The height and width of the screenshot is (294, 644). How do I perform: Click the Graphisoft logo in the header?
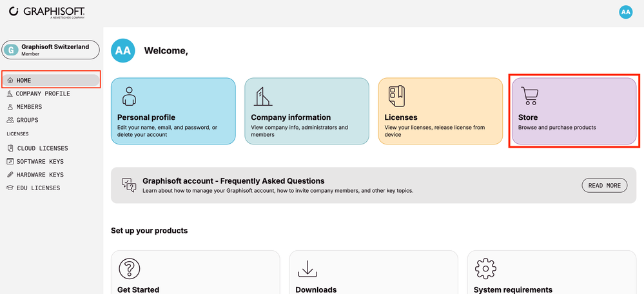click(47, 12)
